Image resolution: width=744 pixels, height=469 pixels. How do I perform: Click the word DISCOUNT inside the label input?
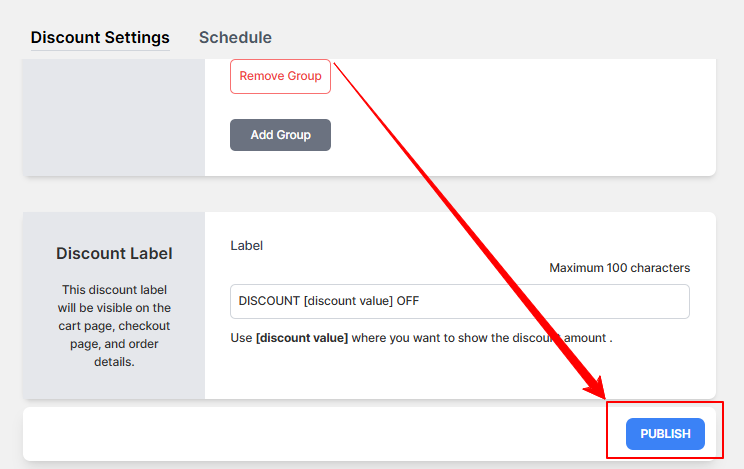click(x=269, y=301)
